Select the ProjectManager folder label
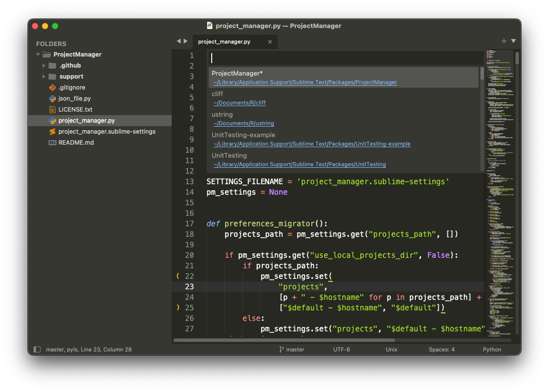This screenshot has width=549, height=392. [78, 55]
